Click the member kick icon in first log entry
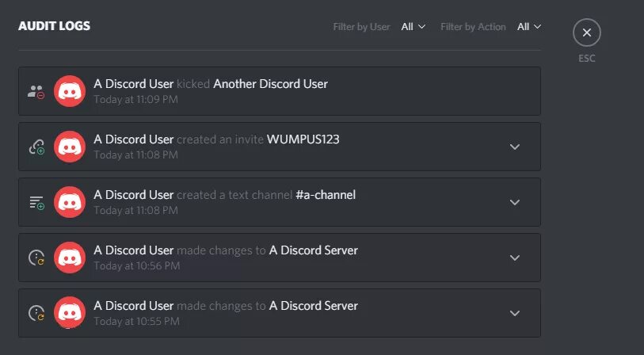This screenshot has width=644, height=355. click(36, 92)
